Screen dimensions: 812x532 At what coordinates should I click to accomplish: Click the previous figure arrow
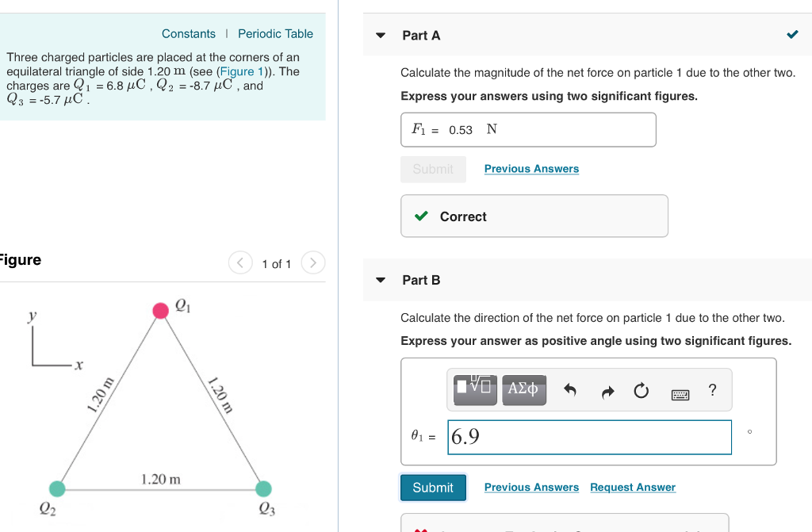(239, 262)
